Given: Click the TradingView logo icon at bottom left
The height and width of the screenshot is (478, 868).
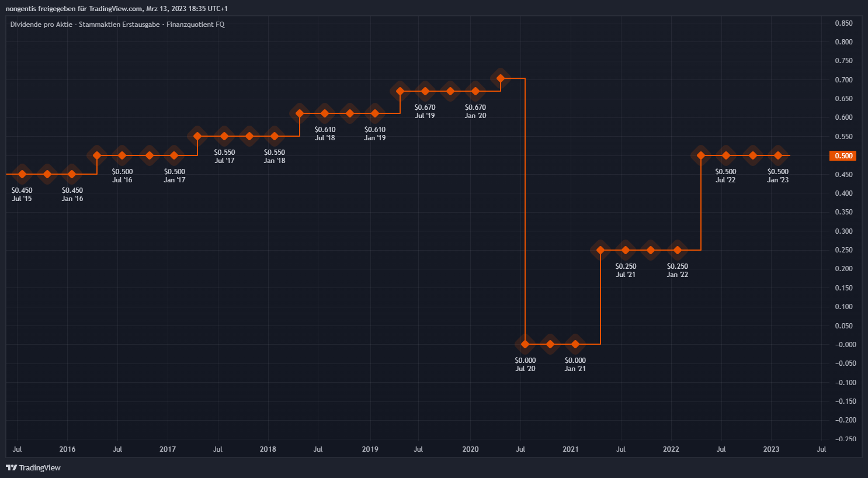Looking at the screenshot, I should coord(11,467).
